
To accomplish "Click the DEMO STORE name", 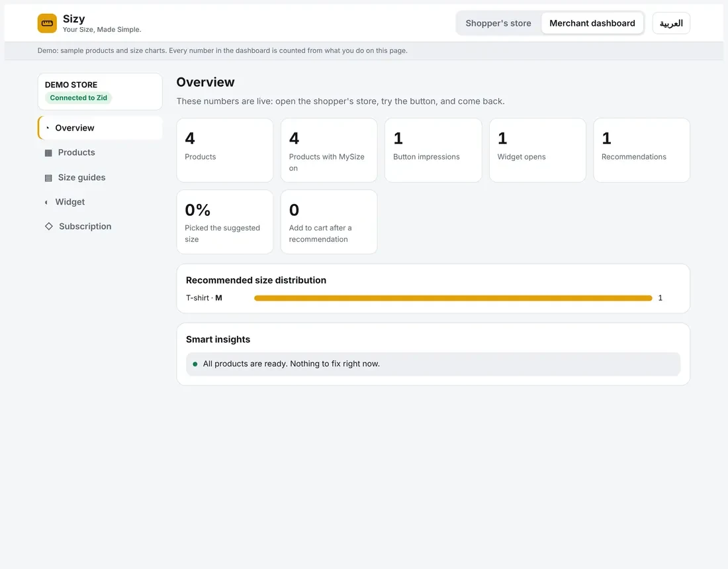I will (71, 85).
